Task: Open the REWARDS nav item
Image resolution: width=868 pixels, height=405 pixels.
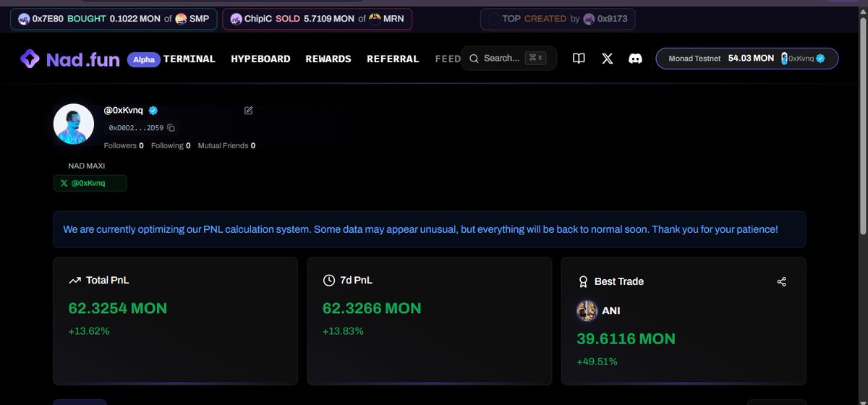Action: [328, 59]
